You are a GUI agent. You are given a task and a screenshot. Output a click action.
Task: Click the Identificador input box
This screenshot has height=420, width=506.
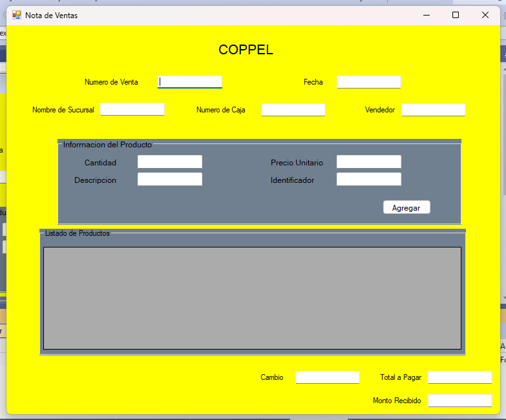pos(369,180)
